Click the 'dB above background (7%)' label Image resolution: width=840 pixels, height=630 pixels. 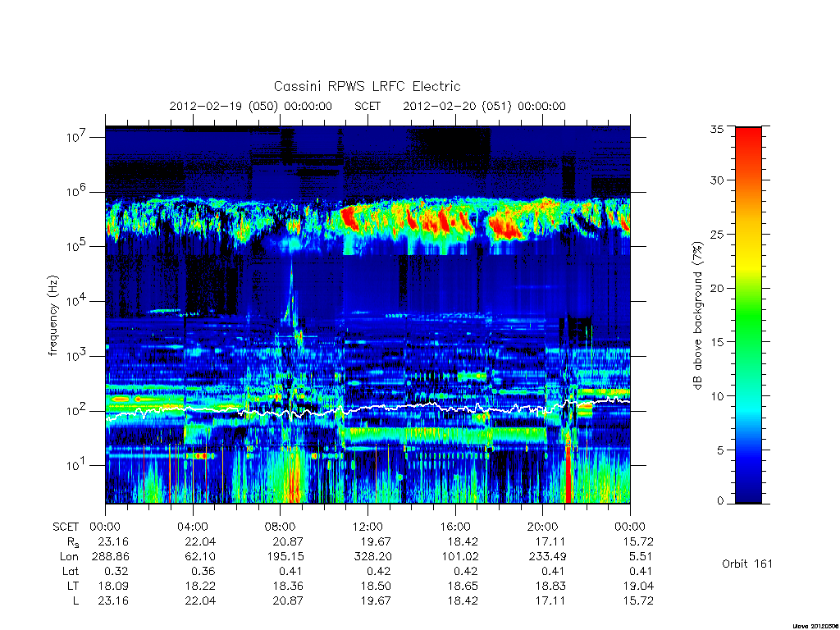[697, 315]
